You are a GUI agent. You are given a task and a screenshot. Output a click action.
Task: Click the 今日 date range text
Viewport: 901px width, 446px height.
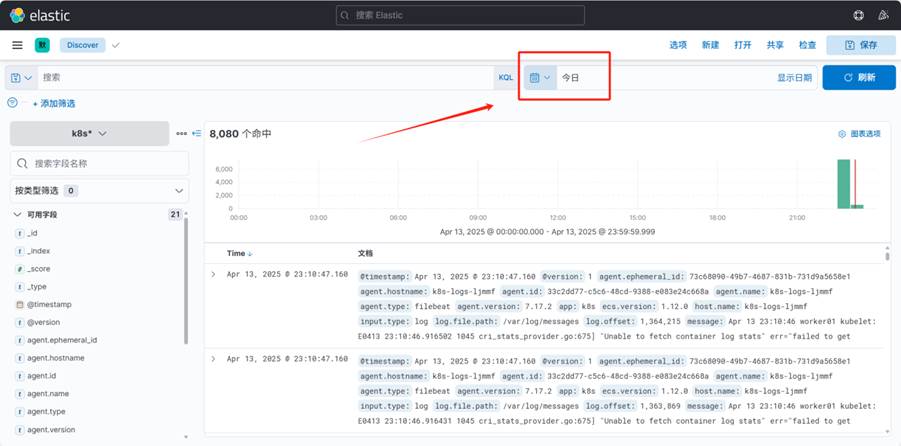click(570, 78)
